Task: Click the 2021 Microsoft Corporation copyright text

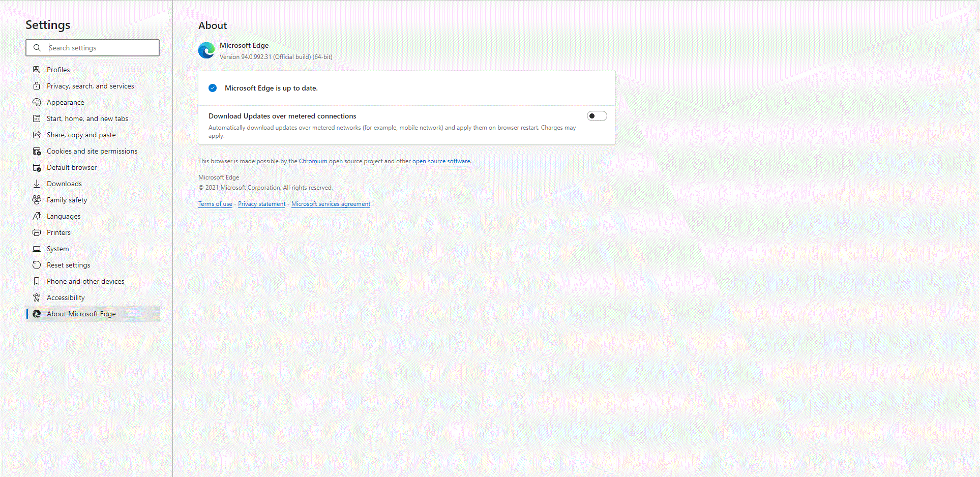Action: [x=265, y=188]
